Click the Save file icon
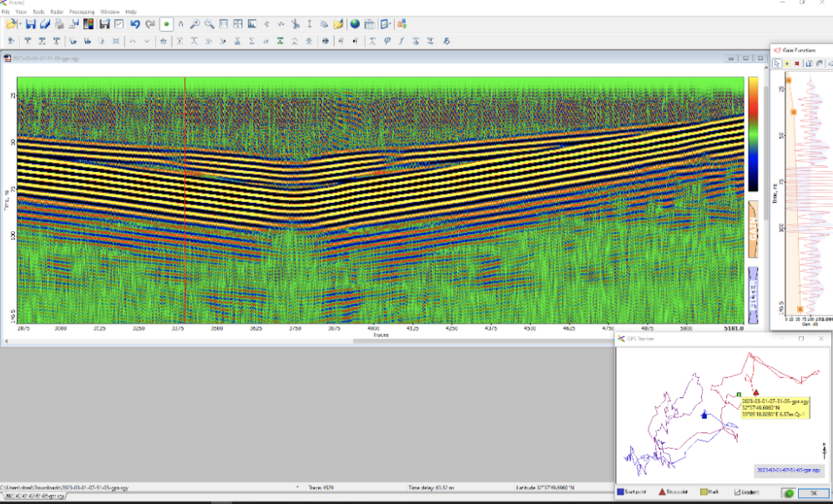Image resolution: width=833 pixels, height=504 pixels. click(x=30, y=24)
